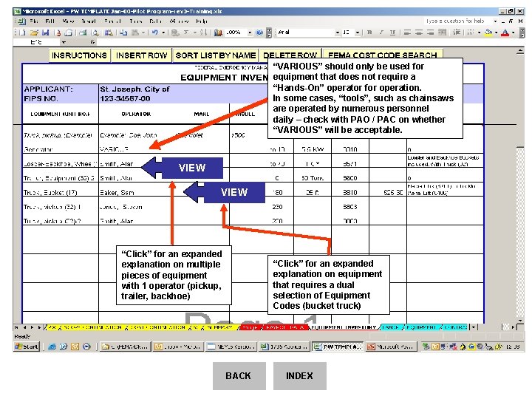
Task: Open Excel Help with the blue question icon
Action: tap(259, 33)
